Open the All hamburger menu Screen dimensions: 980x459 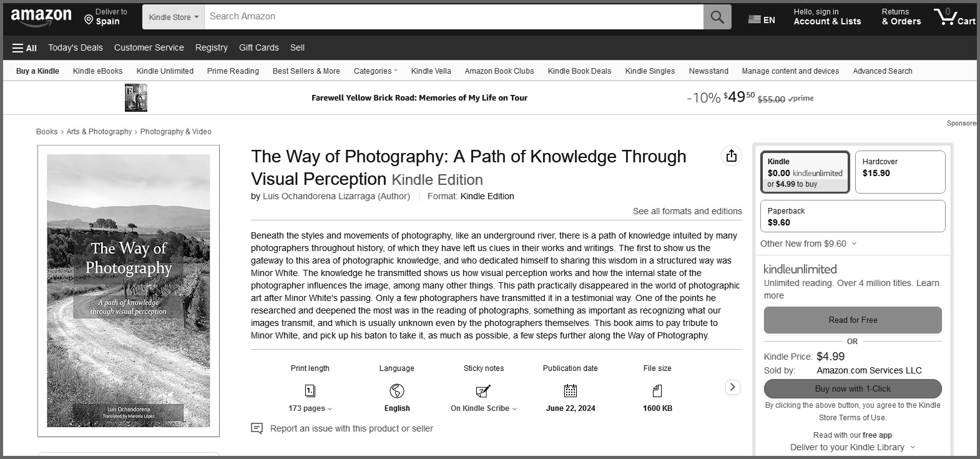24,47
